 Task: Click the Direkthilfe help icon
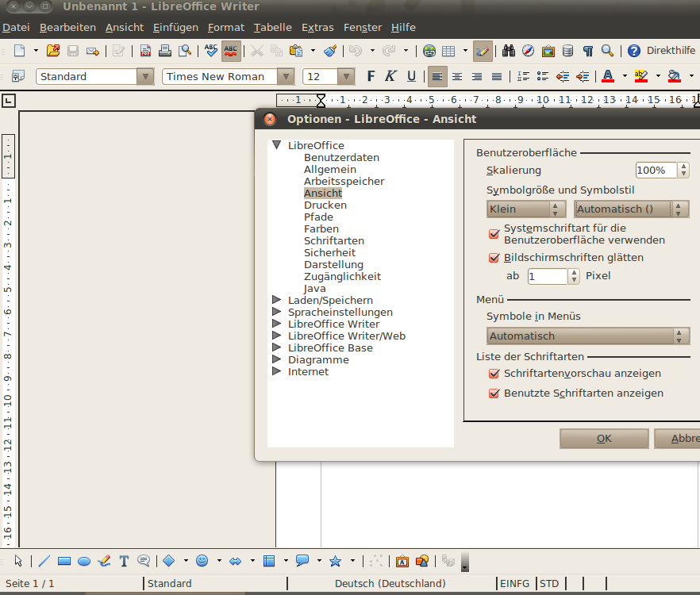tap(634, 51)
